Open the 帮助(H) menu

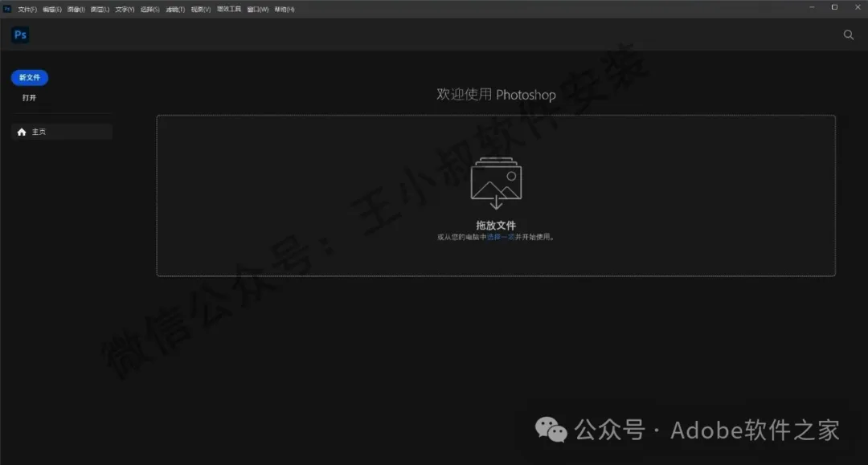point(284,10)
